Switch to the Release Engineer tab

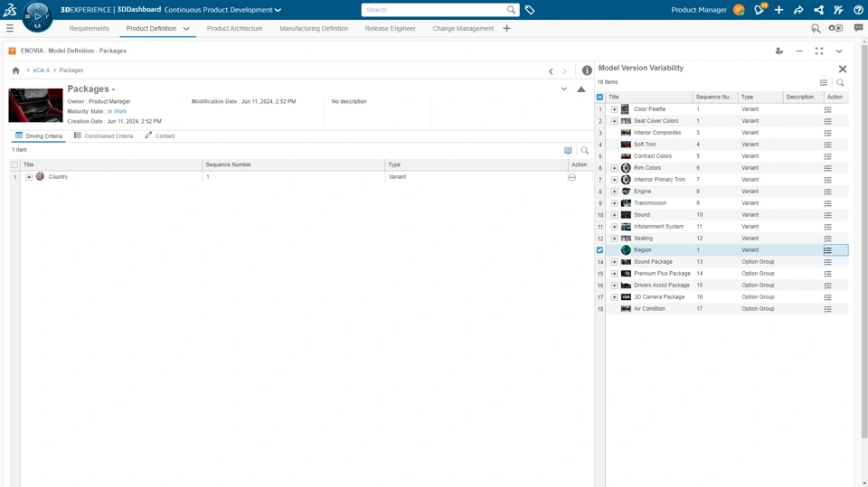coord(391,28)
